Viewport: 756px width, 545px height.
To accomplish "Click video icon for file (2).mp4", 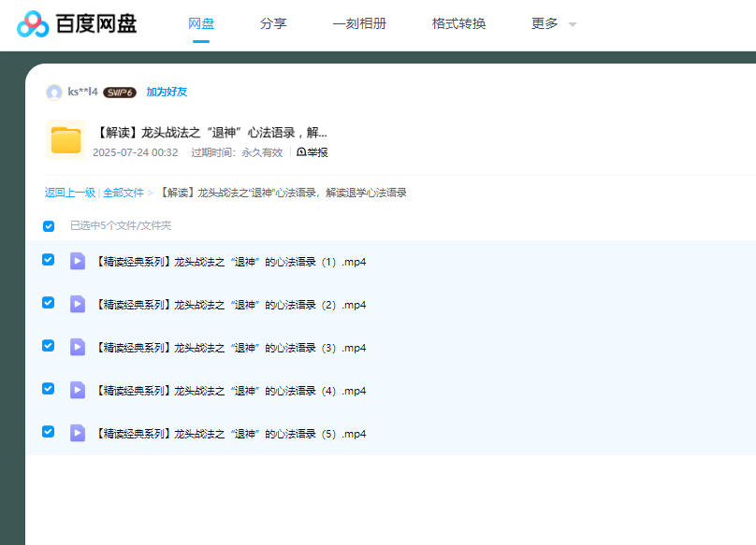I will point(78,304).
